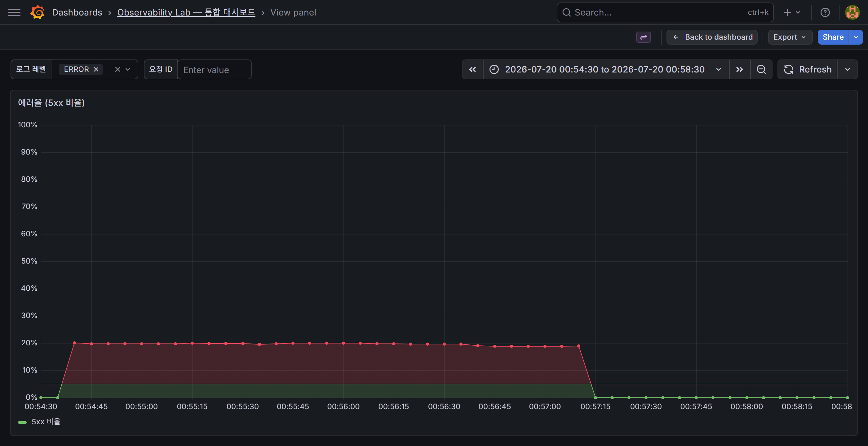Image resolution: width=868 pixels, height=446 pixels.
Task: Clear all 로그 레벨 selections
Action: coord(117,69)
